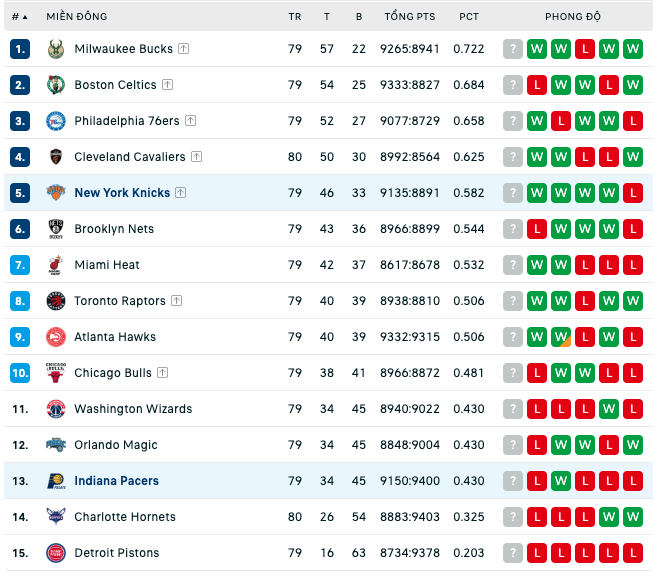The height and width of the screenshot is (576, 658).
Task: Click Atlanta Hawks W badge with orange corner
Action: point(561,337)
